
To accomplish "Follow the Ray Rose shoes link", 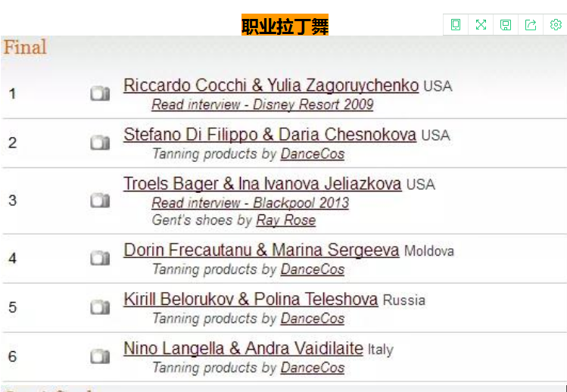I will 285,220.
